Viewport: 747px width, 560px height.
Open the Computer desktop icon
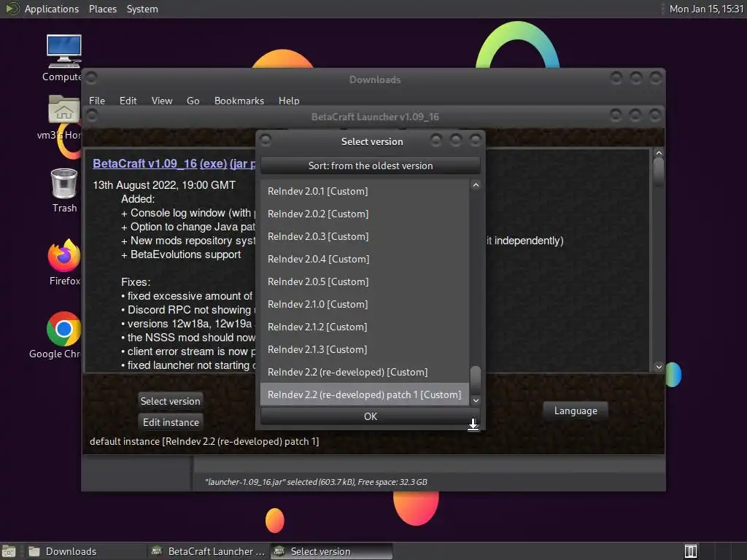[x=64, y=52]
